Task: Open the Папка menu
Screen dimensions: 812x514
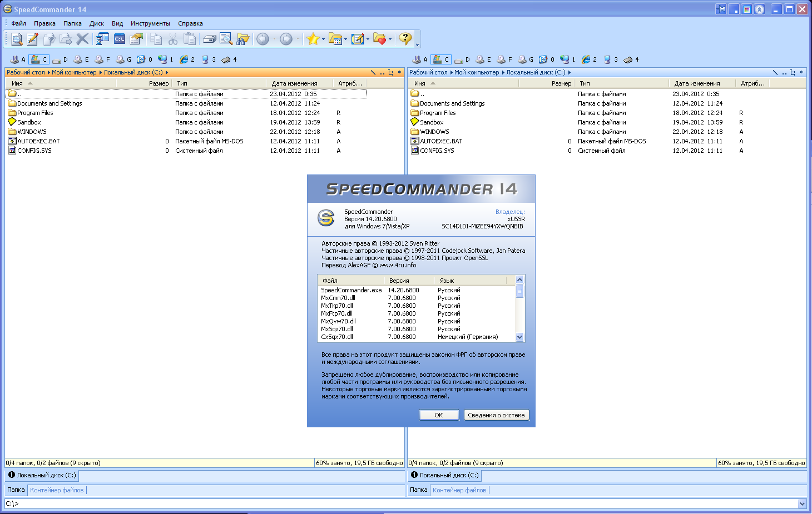Action: pos(72,23)
